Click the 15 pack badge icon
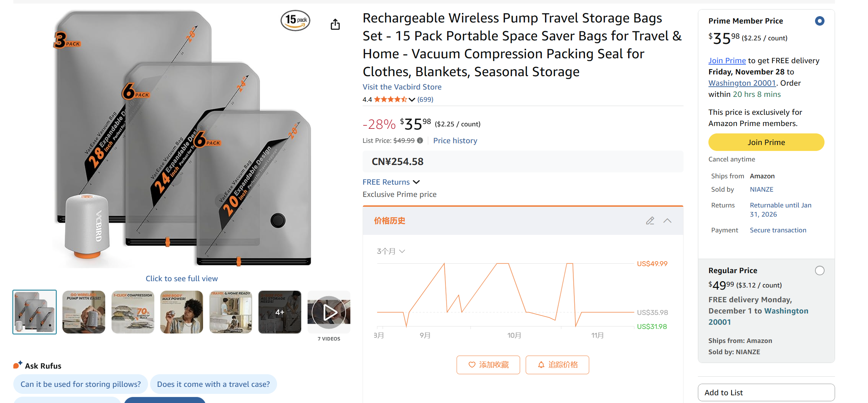 (x=295, y=20)
